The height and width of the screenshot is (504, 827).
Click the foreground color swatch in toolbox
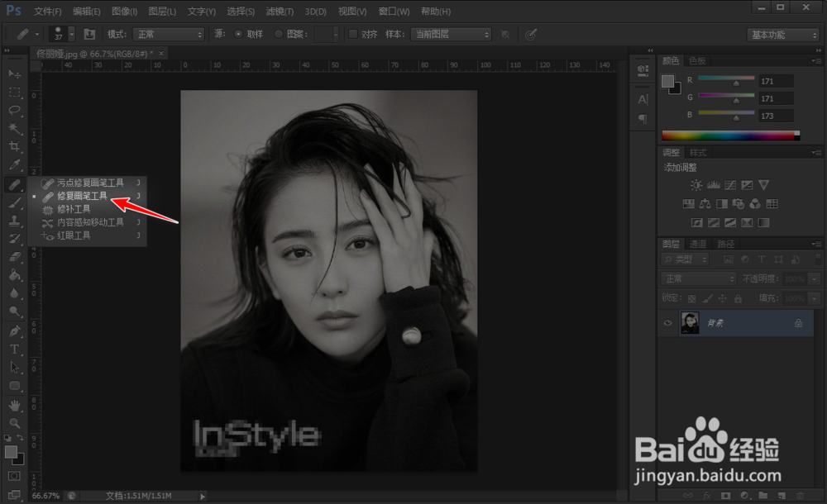click(x=11, y=452)
